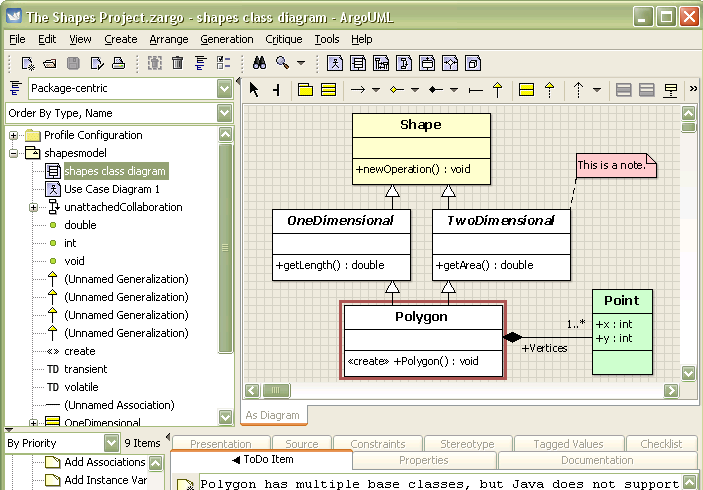The image size is (703, 490).
Task: Open the zoom dropdown arrow
Action: pos(301,63)
